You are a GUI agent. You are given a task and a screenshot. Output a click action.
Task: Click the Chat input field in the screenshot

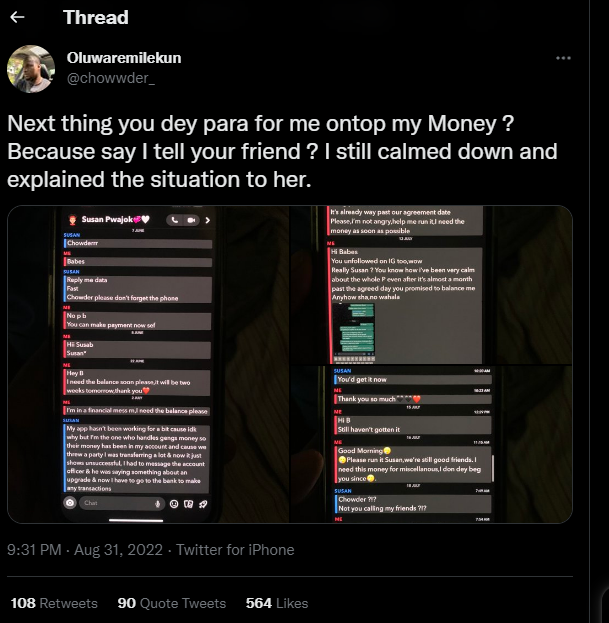coord(110,503)
